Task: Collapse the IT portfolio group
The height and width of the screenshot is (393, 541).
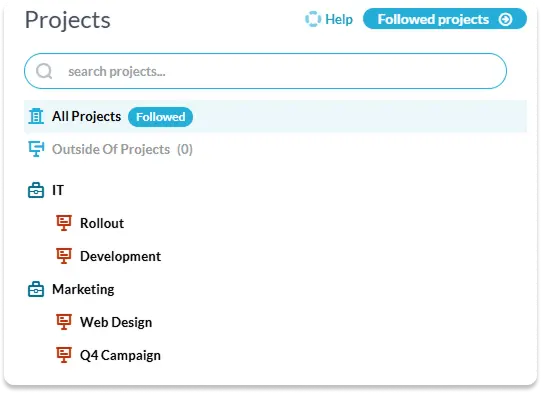Action: (x=58, y=190)
